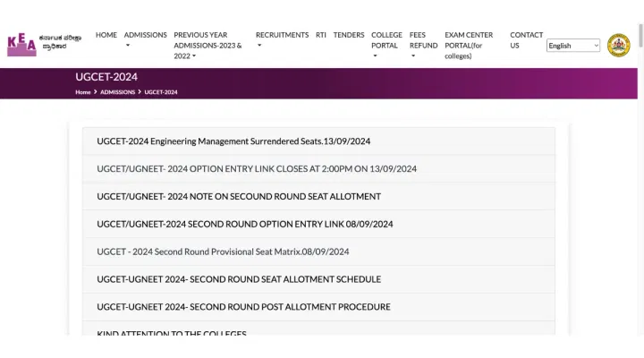The image size is (644, 358).
Task: Click CONTACT US in the navbar
Action: click(526, 40)
